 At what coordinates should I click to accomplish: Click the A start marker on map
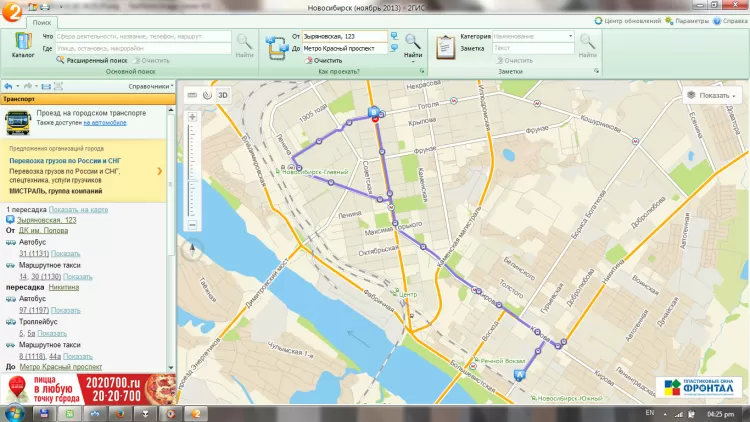pyautogui.click(x=519, y=375)
